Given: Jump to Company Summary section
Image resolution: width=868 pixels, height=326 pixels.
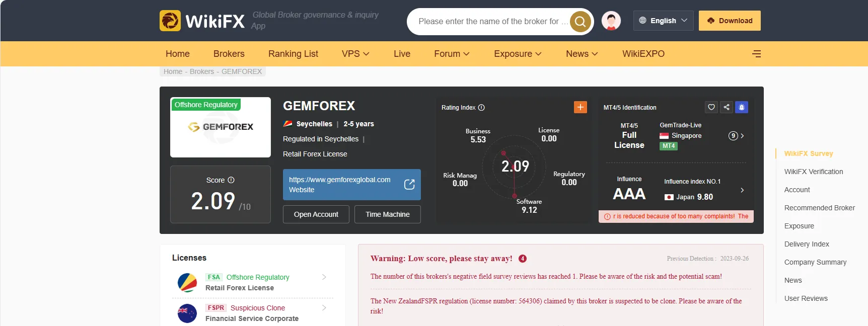Looking at the screenshot, I should click(815, 262).
